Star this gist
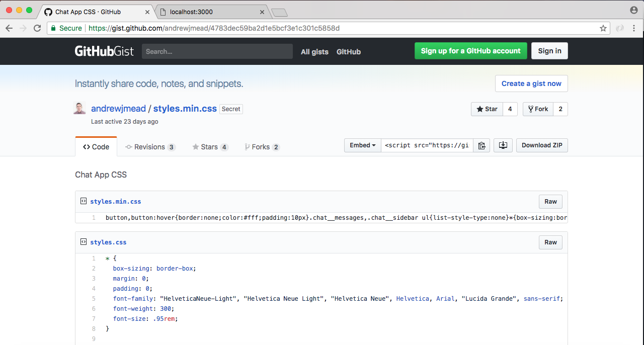Screen dimensions: 644x345 487,109
